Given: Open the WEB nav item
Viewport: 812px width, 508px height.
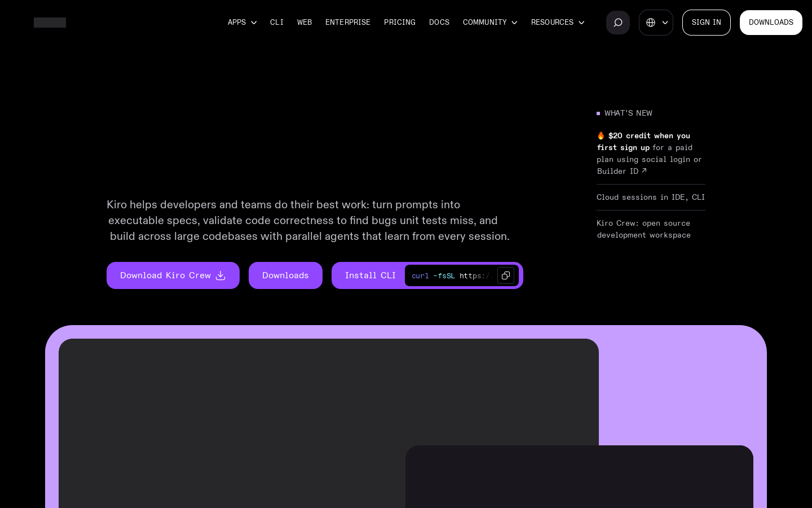Looking at the screenshot, I should (x=304, y=23).
